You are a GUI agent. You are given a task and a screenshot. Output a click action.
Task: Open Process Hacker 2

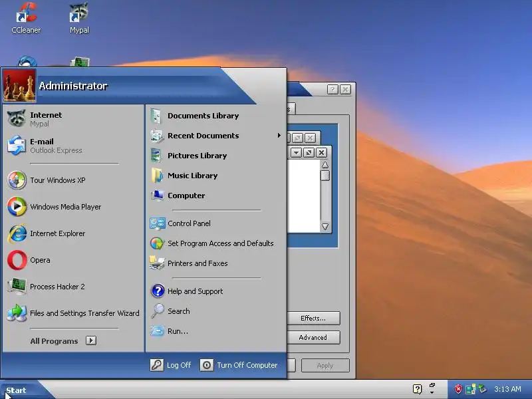coord(73,287)
